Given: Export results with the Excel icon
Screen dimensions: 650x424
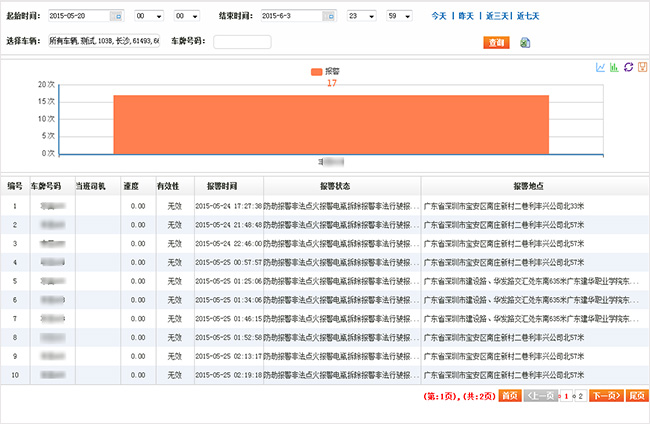Looking at the screenshot, I should pyautogui.click(x=525, y=42).
